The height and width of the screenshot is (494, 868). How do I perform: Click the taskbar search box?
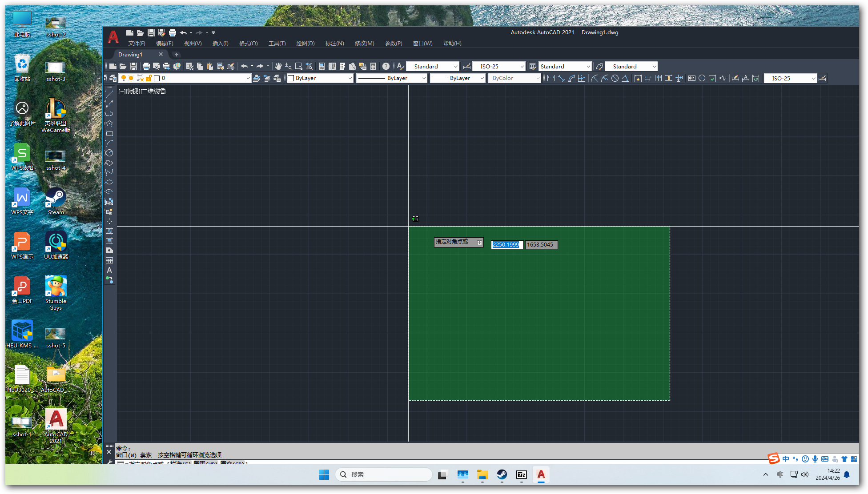click(x=383, y=474)
